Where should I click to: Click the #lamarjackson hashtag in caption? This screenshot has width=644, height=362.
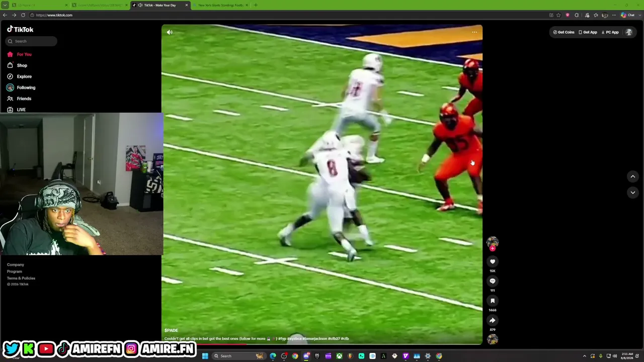point(314,339)
